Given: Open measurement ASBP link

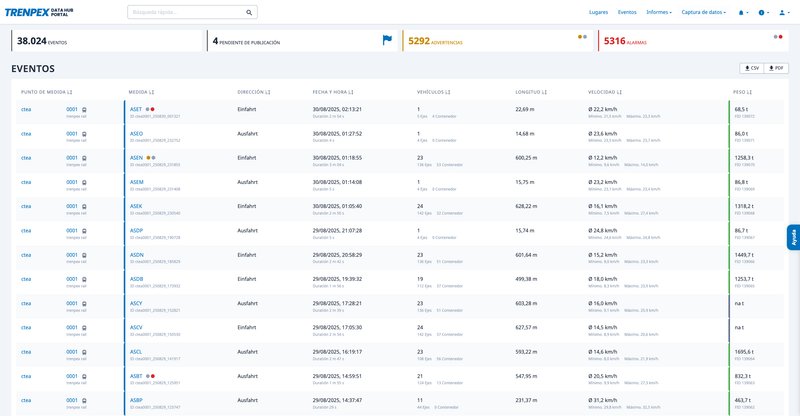Looking at the screenshot, I should [136, 400].
